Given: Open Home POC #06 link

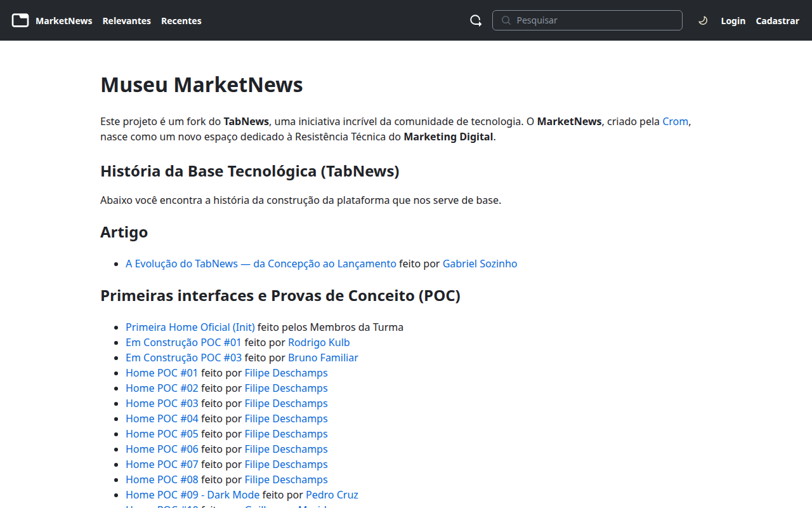Looking at the screenshot, I should point(162,449).
